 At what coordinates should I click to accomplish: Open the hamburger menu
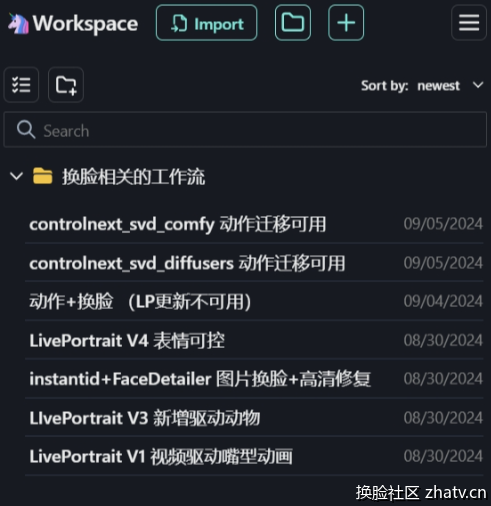[x=469, y=23]
